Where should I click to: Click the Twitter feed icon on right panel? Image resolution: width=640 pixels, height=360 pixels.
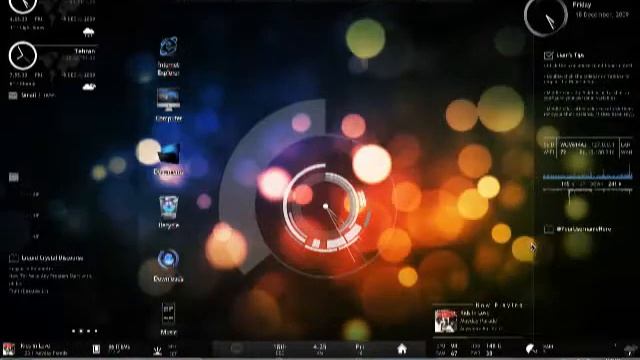coord(549,229)
